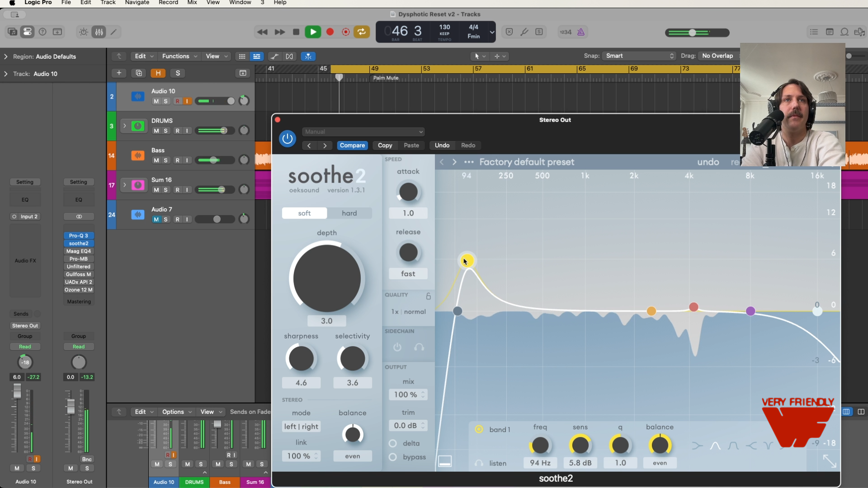The height and width of the screenshot is (488, 868).
Task: Click the Cycle mode loop button
Action: pyautogui.click(x=361, y=32)
